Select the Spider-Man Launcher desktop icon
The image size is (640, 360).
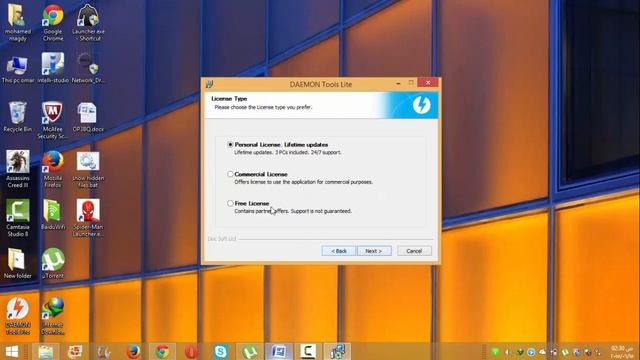click(x=88, y=218)
